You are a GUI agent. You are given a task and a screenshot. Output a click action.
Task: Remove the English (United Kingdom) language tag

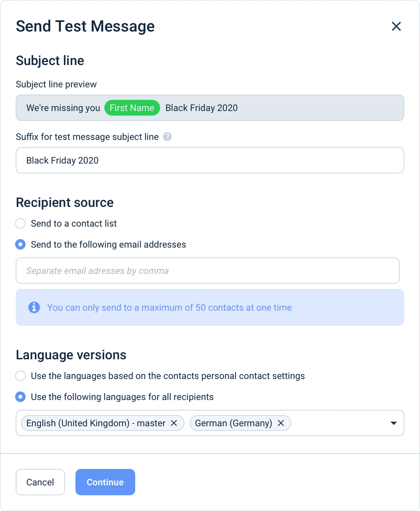tap(174, 423)
